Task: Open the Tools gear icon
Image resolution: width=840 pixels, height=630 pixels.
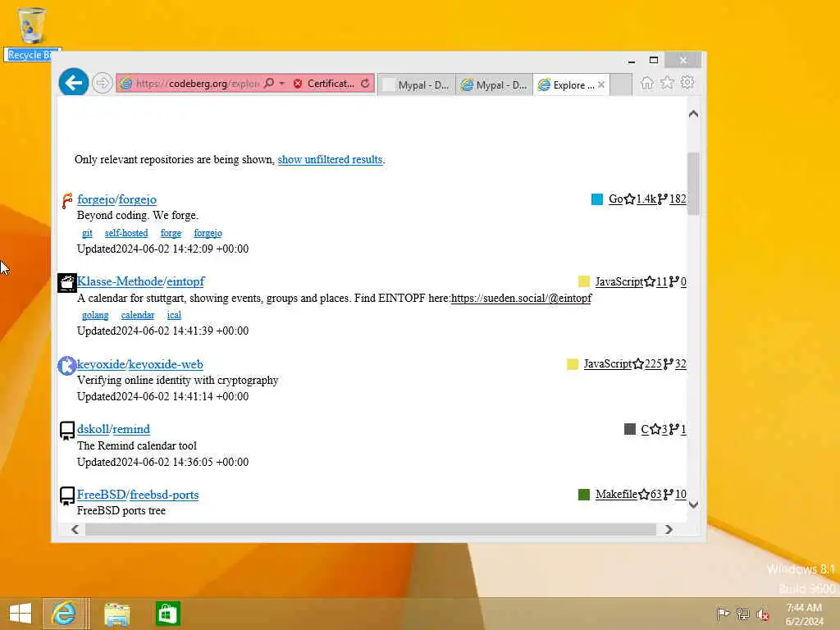Action: [687, 83]
